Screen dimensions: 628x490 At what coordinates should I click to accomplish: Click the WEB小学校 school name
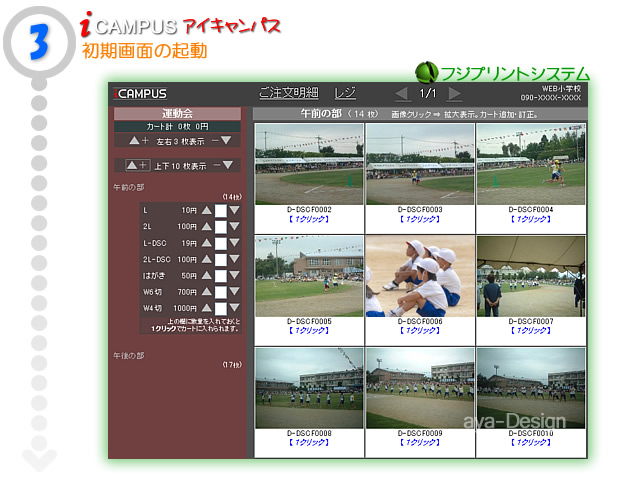click(561, 89)
